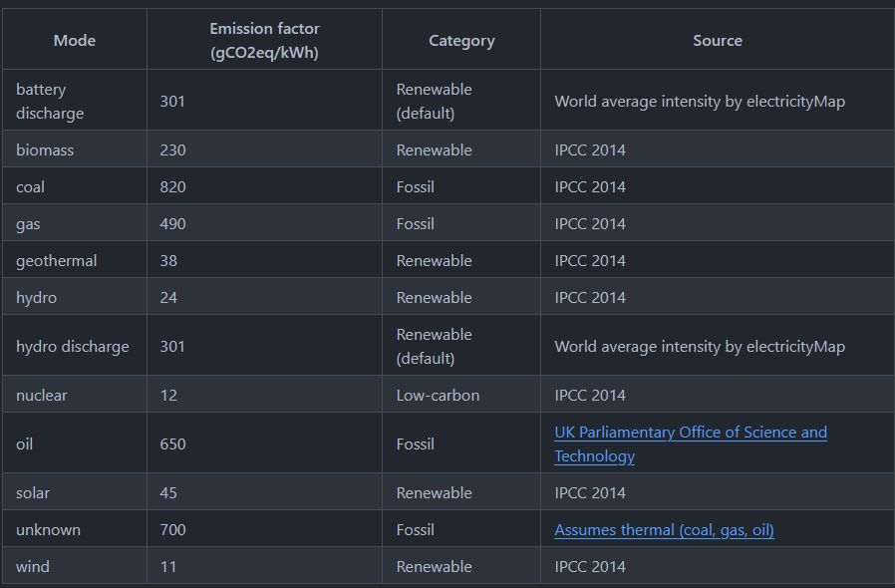Select the battery discharge row

72,101
